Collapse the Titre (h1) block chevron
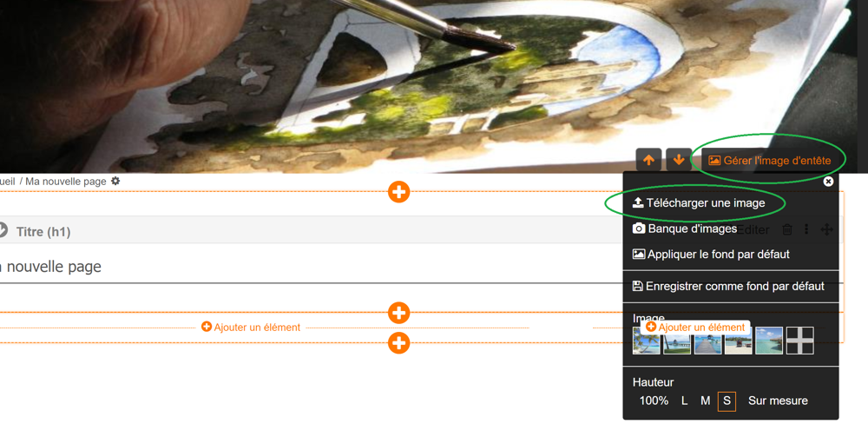 (3, 230)
